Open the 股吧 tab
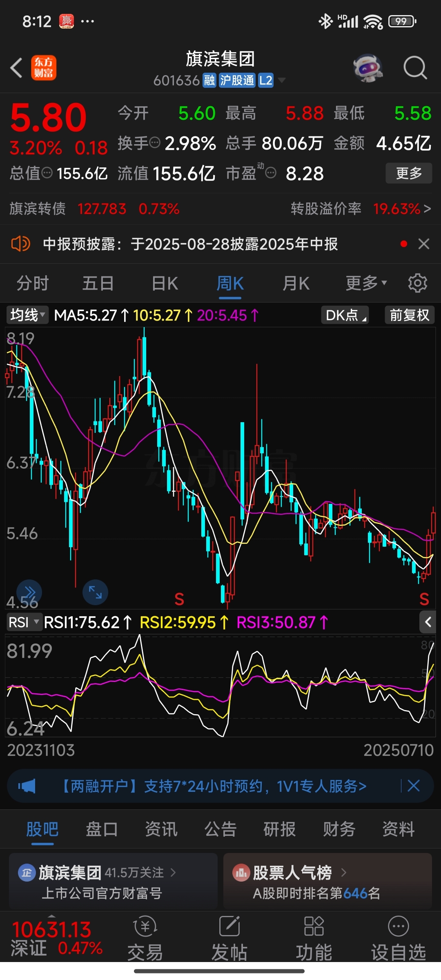441x980 pixels. 42,829
